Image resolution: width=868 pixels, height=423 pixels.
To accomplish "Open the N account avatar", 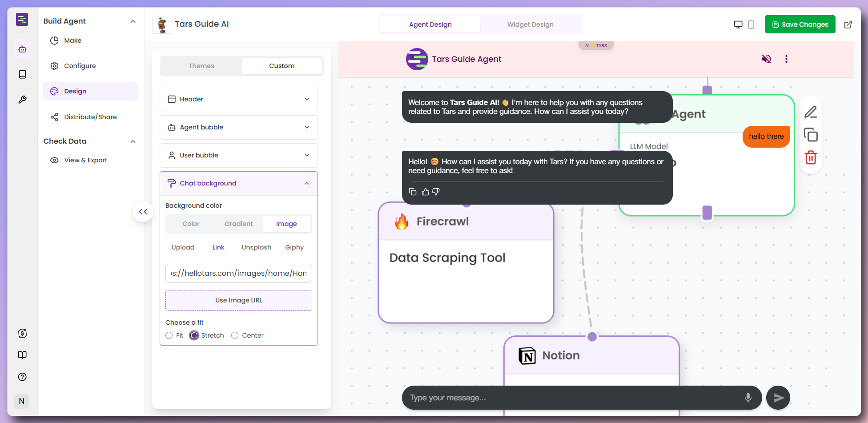I will coord(22,401).
